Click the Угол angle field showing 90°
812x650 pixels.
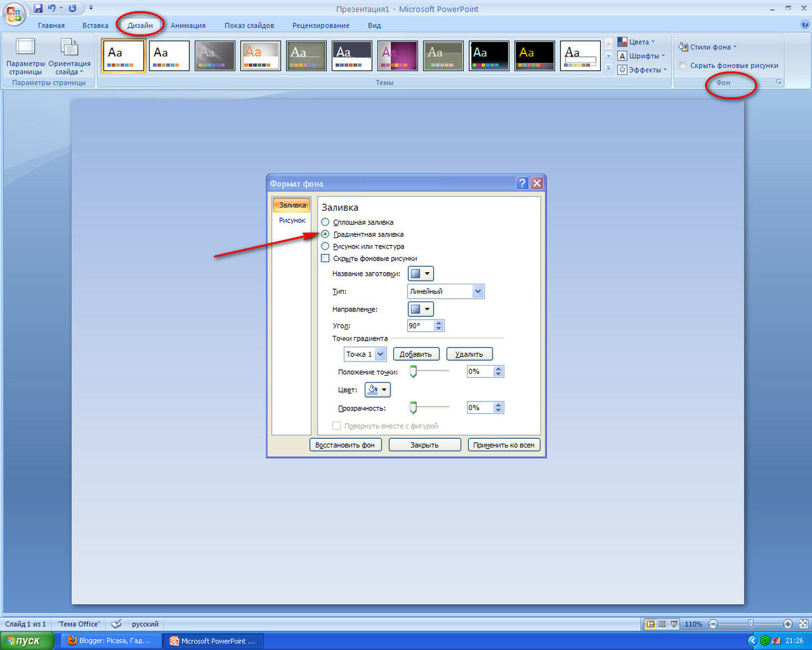pyautogui.click(x=421, y=326)
